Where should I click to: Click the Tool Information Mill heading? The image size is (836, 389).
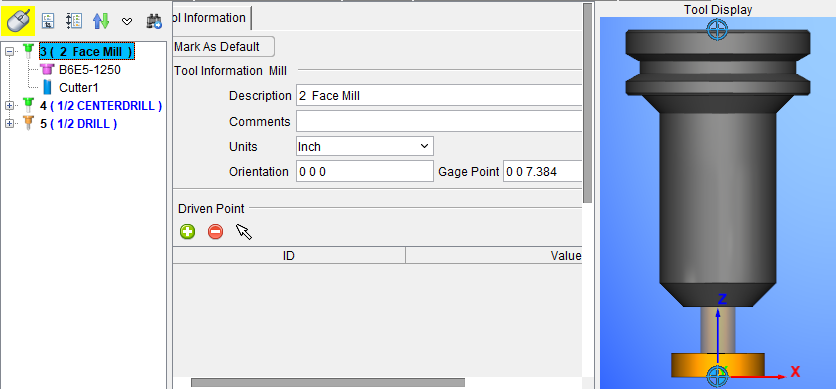point(230,71)
